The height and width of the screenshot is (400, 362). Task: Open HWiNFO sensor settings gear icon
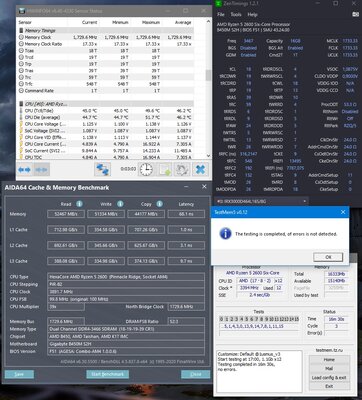[182, 170]
